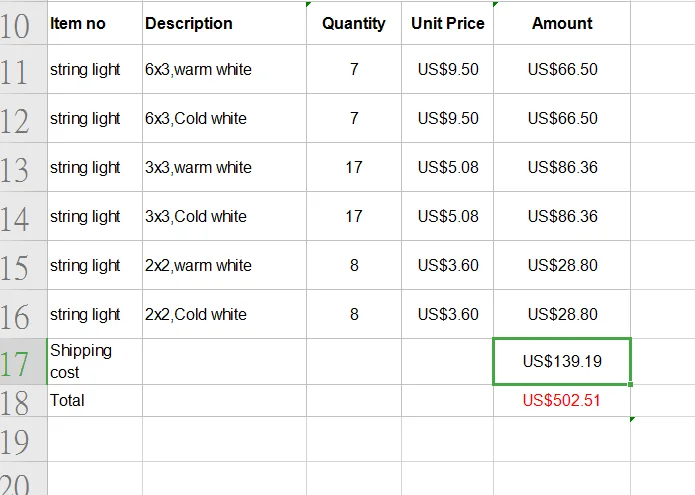The image size is (695, 495).
Task: Select the red US$502.51 total cell
Action: [562, 401]
